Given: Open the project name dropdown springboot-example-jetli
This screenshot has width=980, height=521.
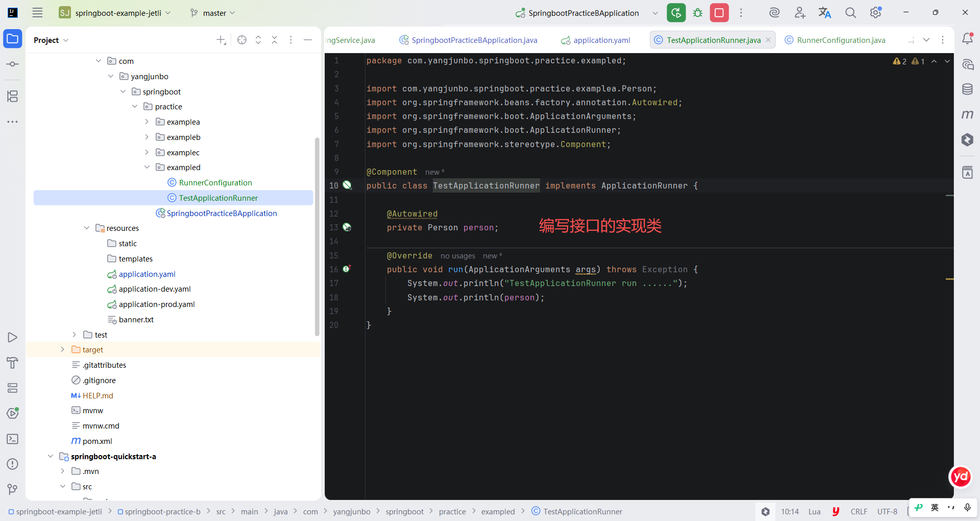Looking at the screenshot, I should 115,13.
